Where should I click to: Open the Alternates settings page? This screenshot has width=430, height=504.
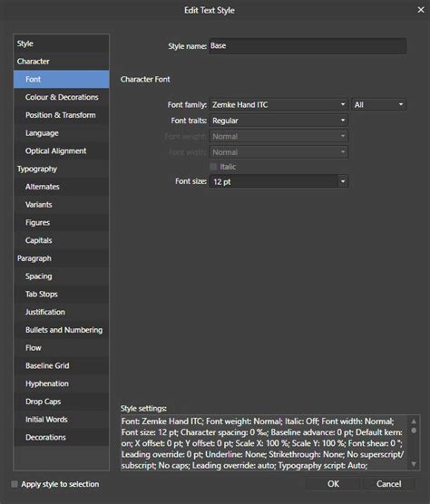(x=61, y=187)
